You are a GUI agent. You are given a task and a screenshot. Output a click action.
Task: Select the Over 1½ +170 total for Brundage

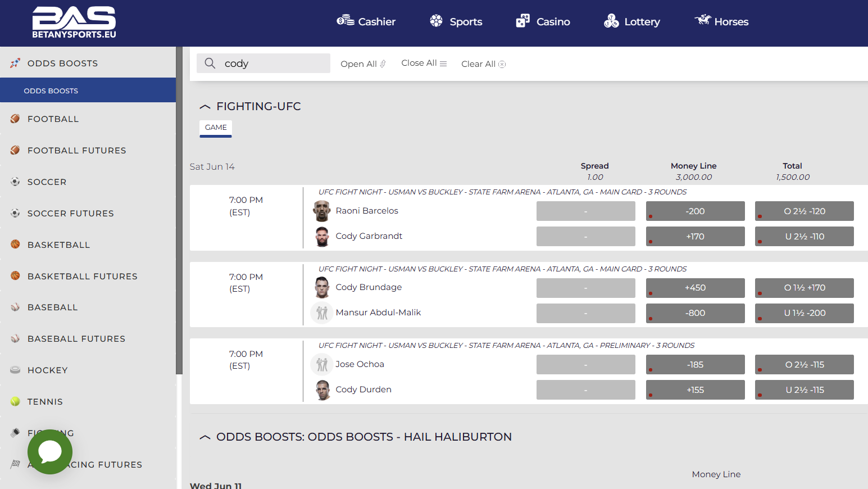point(804,288)
